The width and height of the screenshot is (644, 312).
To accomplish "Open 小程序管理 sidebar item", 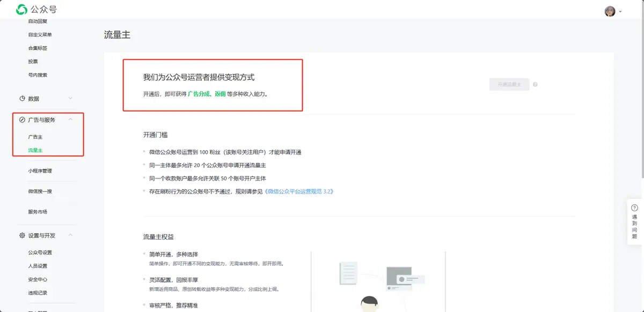I will (x=40, y=171).
